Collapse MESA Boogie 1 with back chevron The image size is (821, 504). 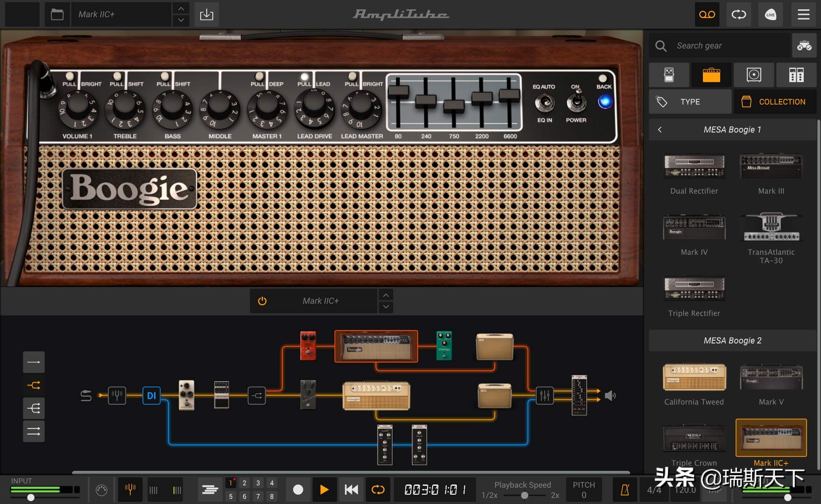(660, 130)
